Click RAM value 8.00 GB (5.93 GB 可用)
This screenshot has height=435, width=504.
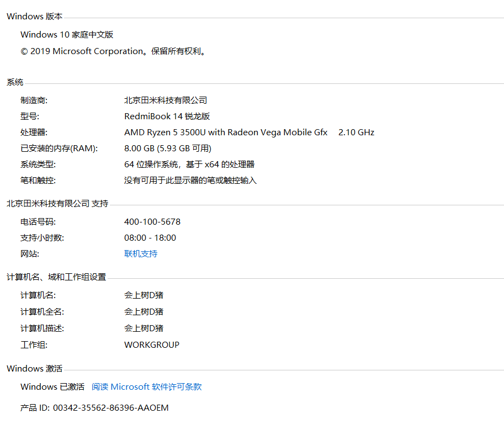click(x=168, y=148)
